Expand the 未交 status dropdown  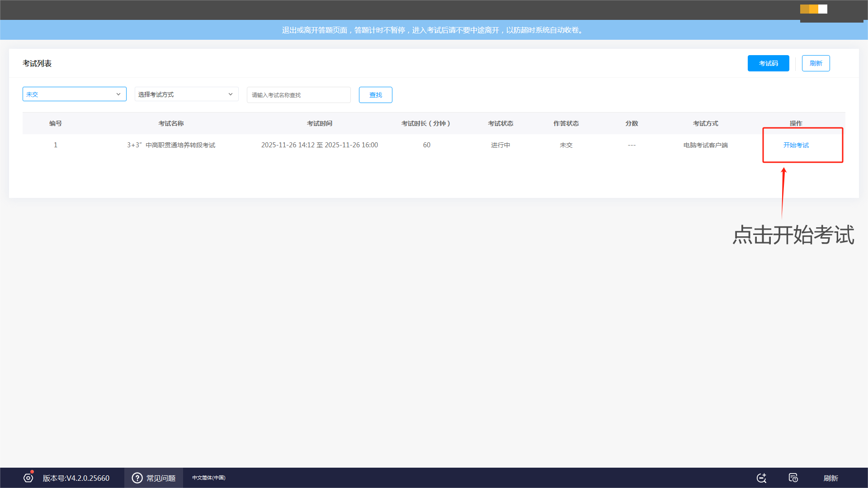(68, 94)
